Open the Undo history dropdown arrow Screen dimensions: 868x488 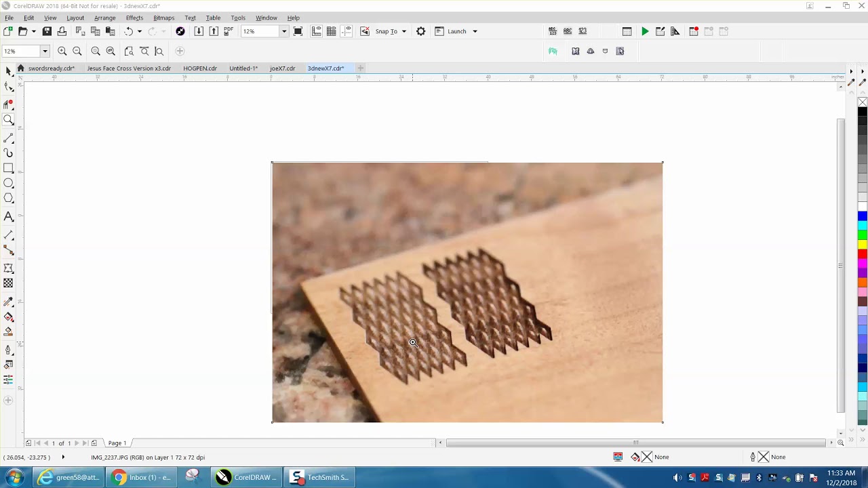click(140, 31)
